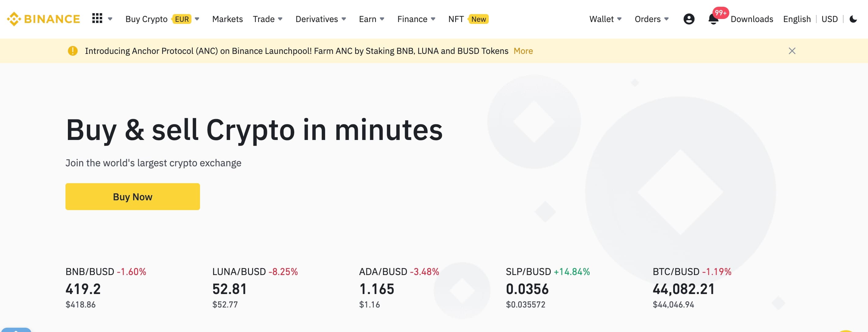Click the -3.48% change for ADA/BUSD

click(x=425, y=272)
